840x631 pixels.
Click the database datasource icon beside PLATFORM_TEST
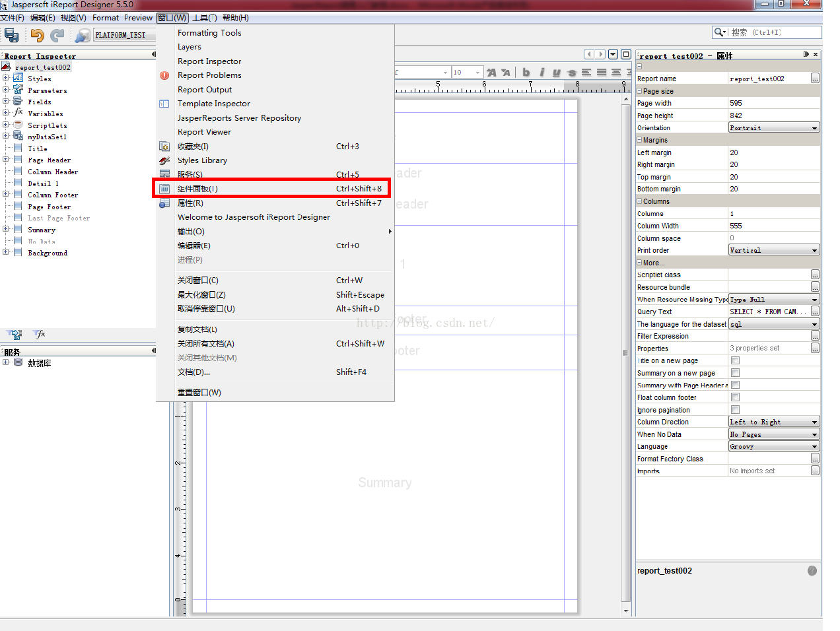83,35
